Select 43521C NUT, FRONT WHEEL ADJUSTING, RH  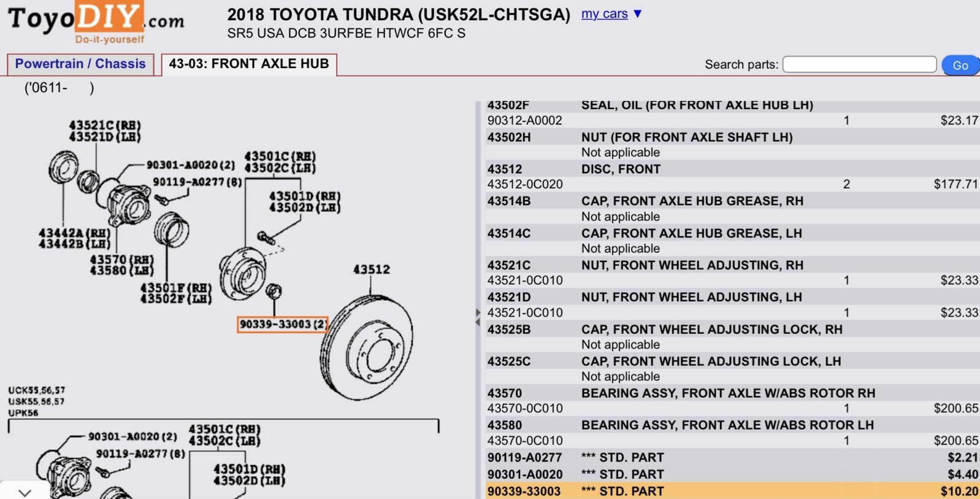(733, 265)
